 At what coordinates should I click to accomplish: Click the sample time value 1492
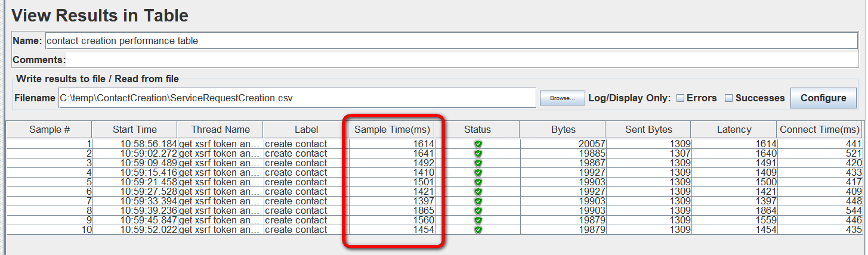pos(424,163)
